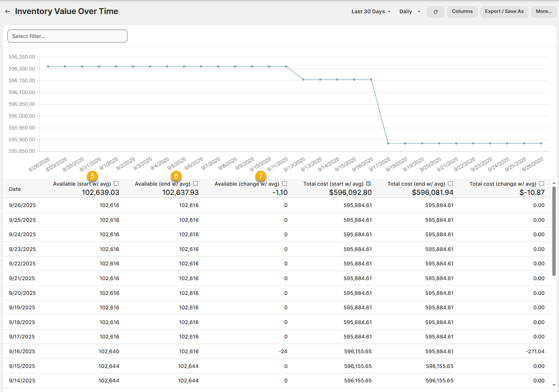Click the orange step 5 marker badge

coord(92,176)
